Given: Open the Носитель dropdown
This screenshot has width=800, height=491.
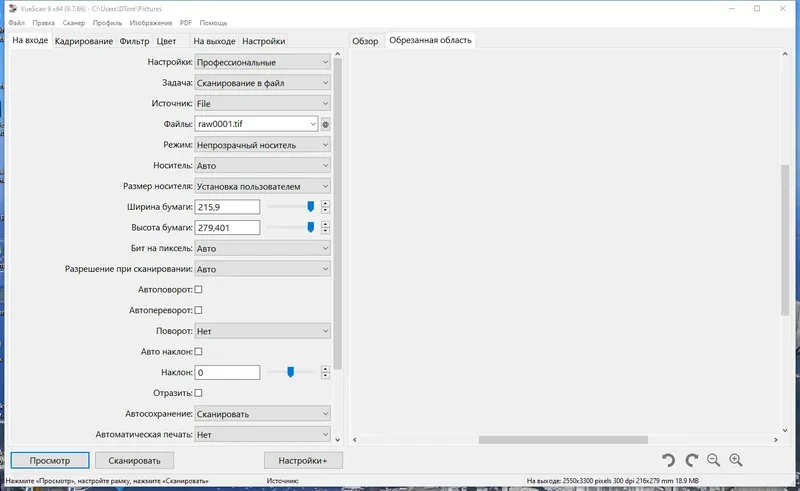Looking at the screenshot, I should tap(262, 165).
